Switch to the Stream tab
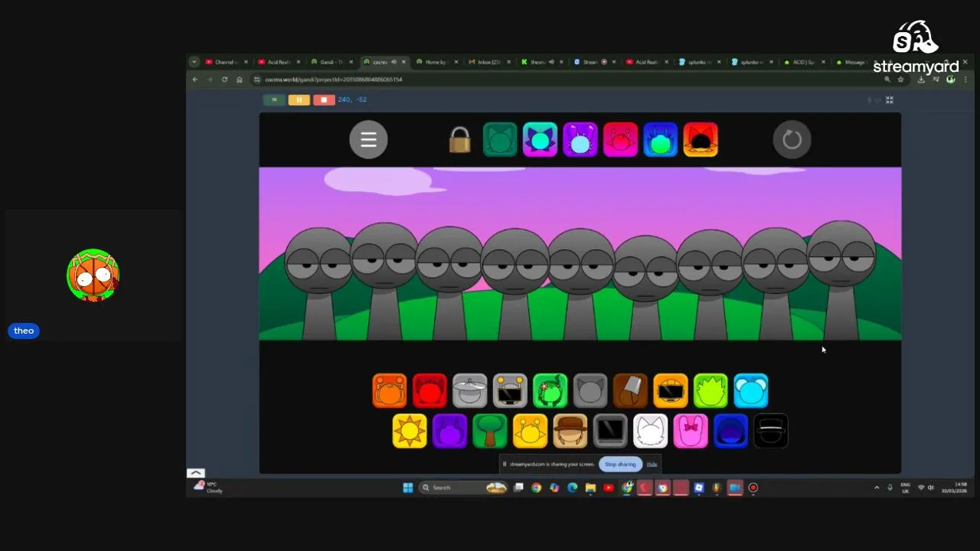This screenshot has height=551, width=980. tap(593, 62)
